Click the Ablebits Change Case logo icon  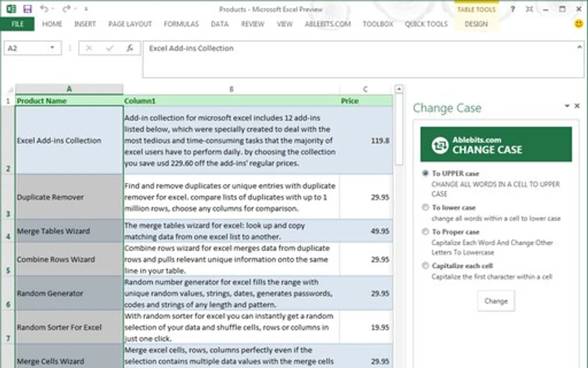pyautogui.click(x=440, y=145)
